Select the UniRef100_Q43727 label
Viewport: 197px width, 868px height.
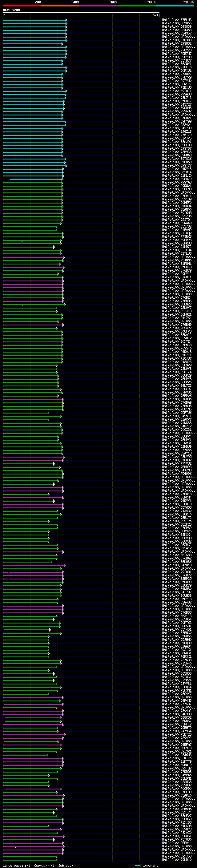[177, 104]
